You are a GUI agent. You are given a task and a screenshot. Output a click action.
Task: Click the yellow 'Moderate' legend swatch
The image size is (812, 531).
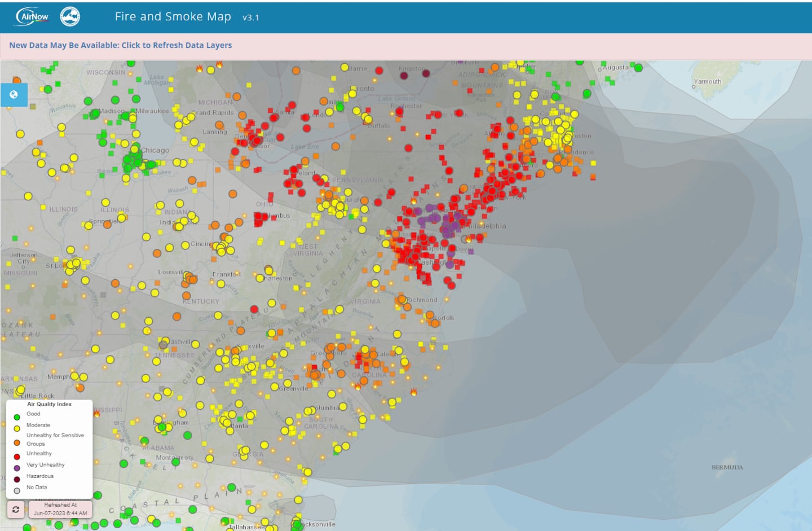click(17, 428)
